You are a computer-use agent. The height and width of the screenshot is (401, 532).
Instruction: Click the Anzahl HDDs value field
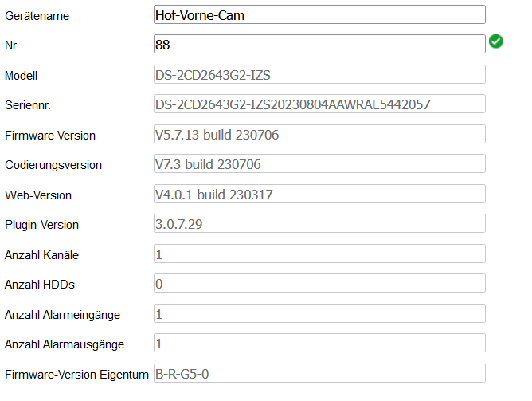(x=319, y=284)
